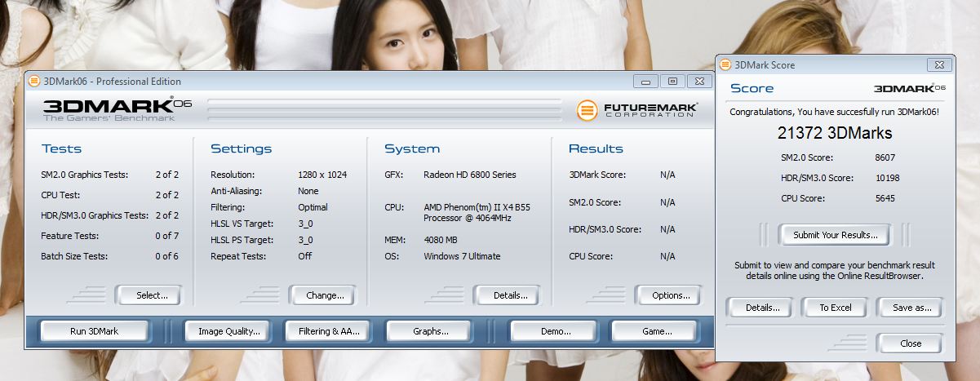Click the 3DMark Score window title icon
This screenshot has height=381, width=980.
[725, 64]
